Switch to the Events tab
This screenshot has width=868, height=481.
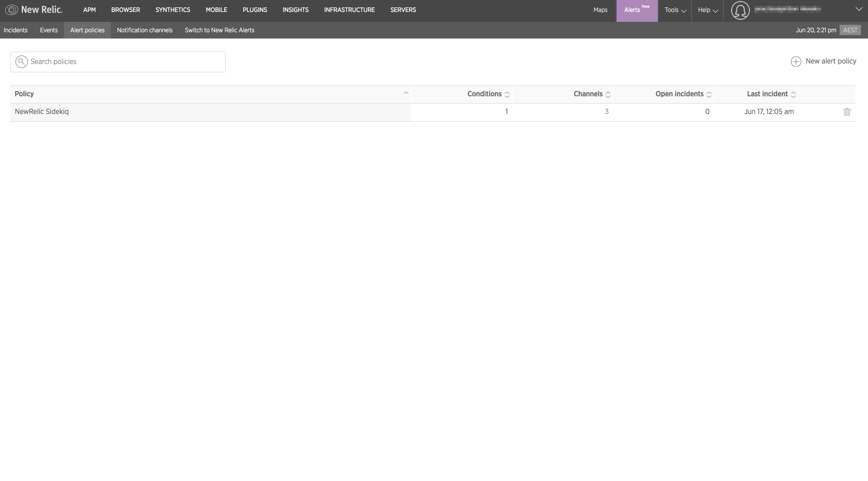(x=49, y=30)
